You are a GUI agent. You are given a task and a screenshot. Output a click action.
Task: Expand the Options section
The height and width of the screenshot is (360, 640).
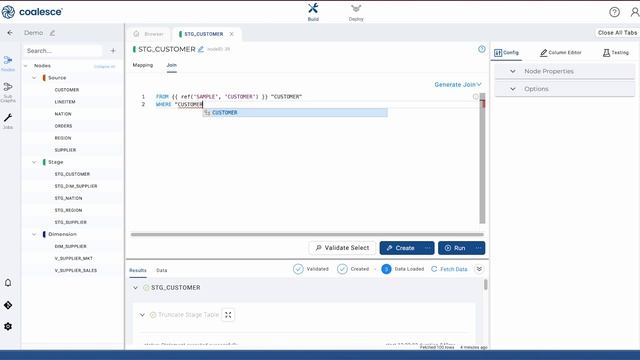pyautogui.click(x=565, y=89)
